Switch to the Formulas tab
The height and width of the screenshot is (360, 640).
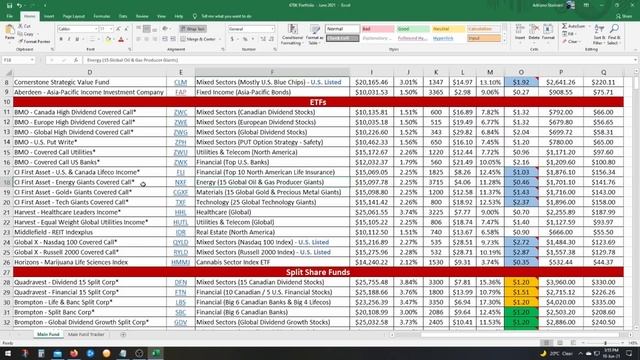(x=102, y=16)
